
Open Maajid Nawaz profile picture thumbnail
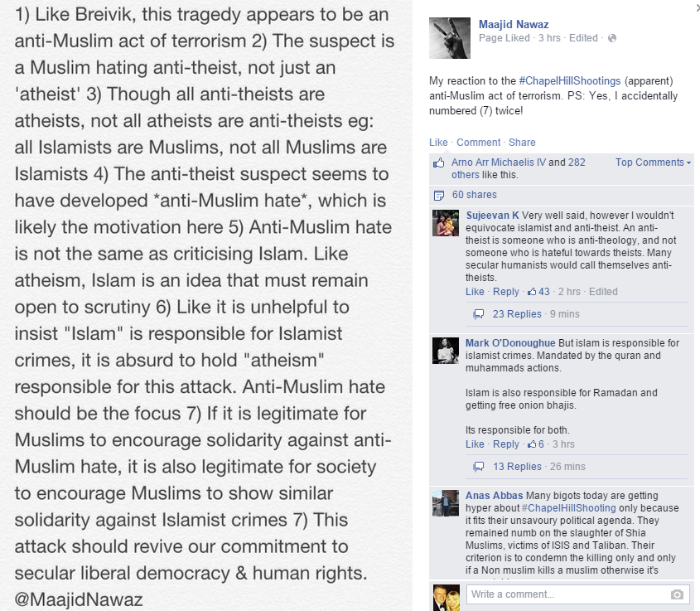tap(450, 38)
